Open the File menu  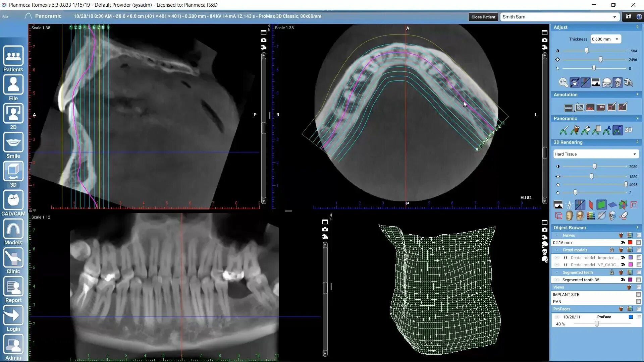(5, 17)
